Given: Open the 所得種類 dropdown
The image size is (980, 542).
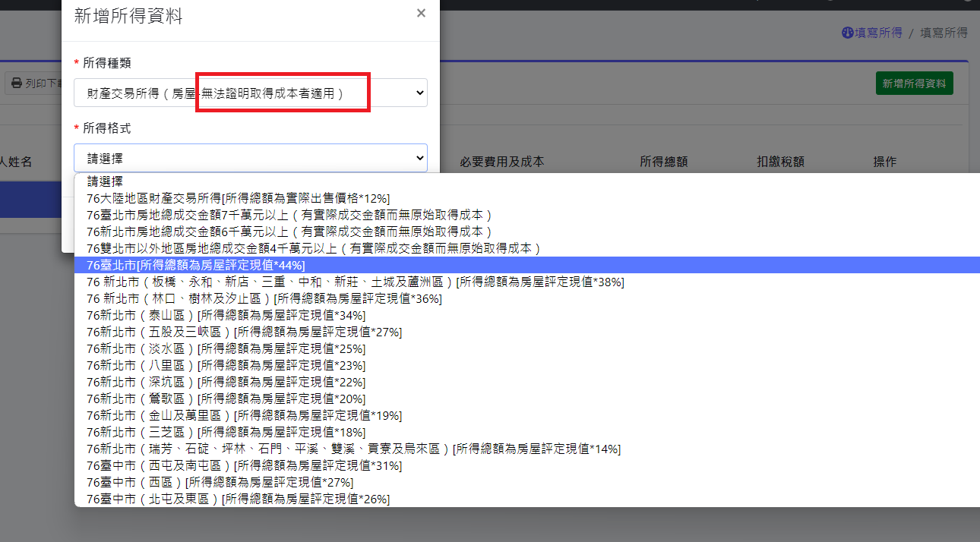Looking at the screenshot, I should 251,93.
